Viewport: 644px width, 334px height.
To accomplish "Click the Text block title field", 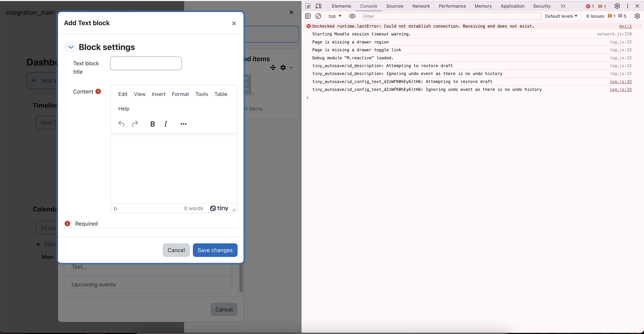I will 146,63.
